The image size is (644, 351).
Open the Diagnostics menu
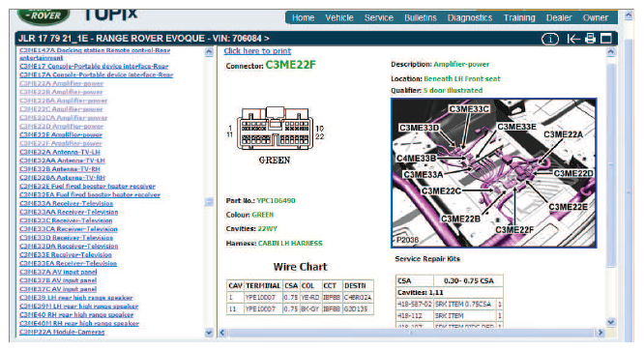[x=470, y=17]
